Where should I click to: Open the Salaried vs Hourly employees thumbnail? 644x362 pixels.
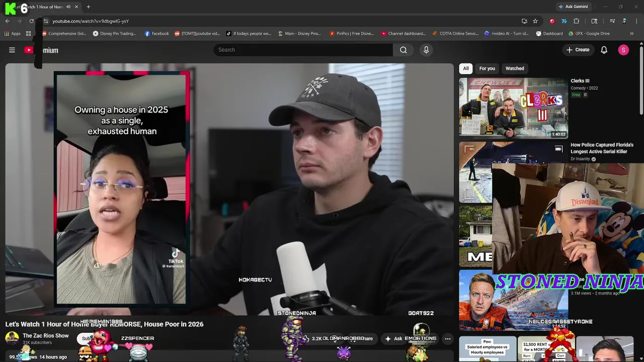tap(487, 349)
